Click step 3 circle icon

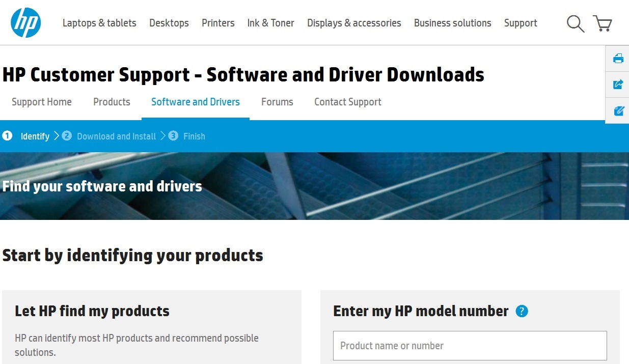tap(173, 136)
